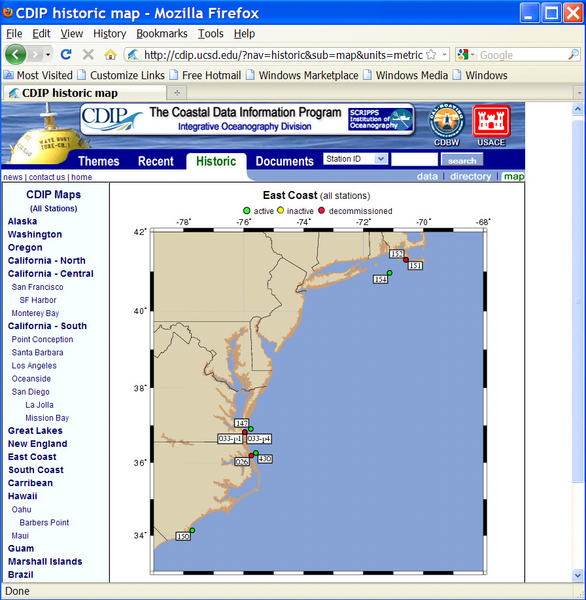This screenshot has height=600, width=586.
Task: Click the red decommissioned station 151 marker
Action: [x=406, y=260]
